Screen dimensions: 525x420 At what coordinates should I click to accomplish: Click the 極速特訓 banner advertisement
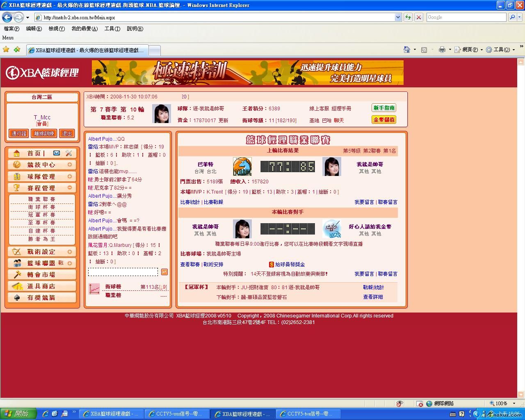tap(248, 73)
